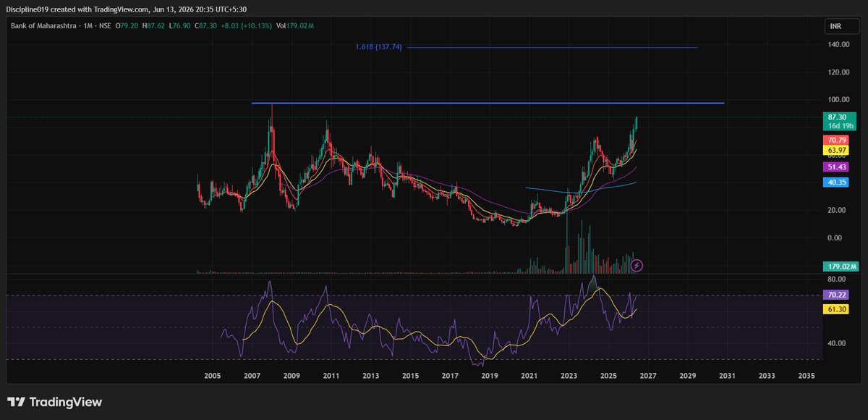
Task: Click the 2031 label on time axis
Action: tap(727, 376)
